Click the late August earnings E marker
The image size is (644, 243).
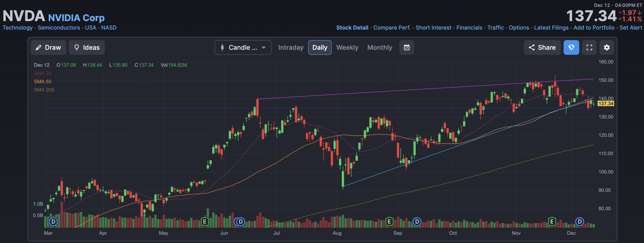389,221
